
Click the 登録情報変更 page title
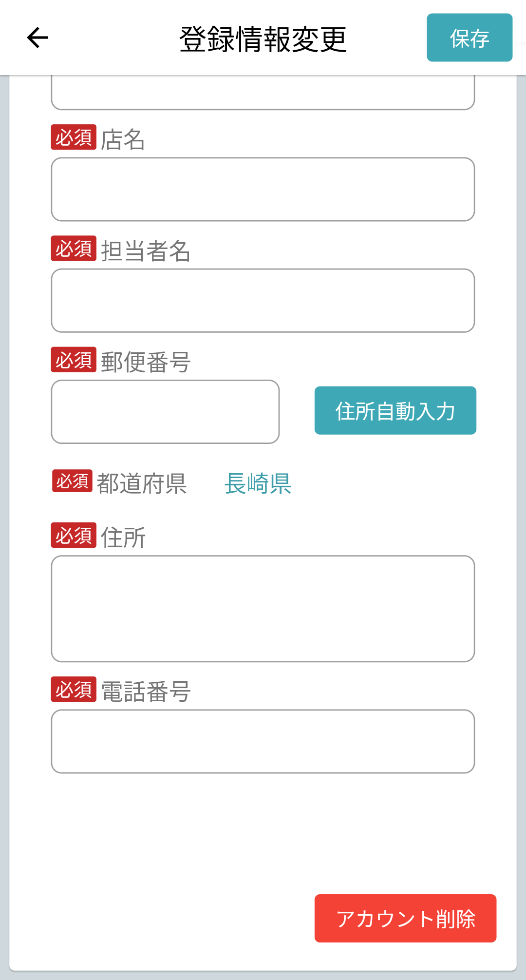click(263, 39)
